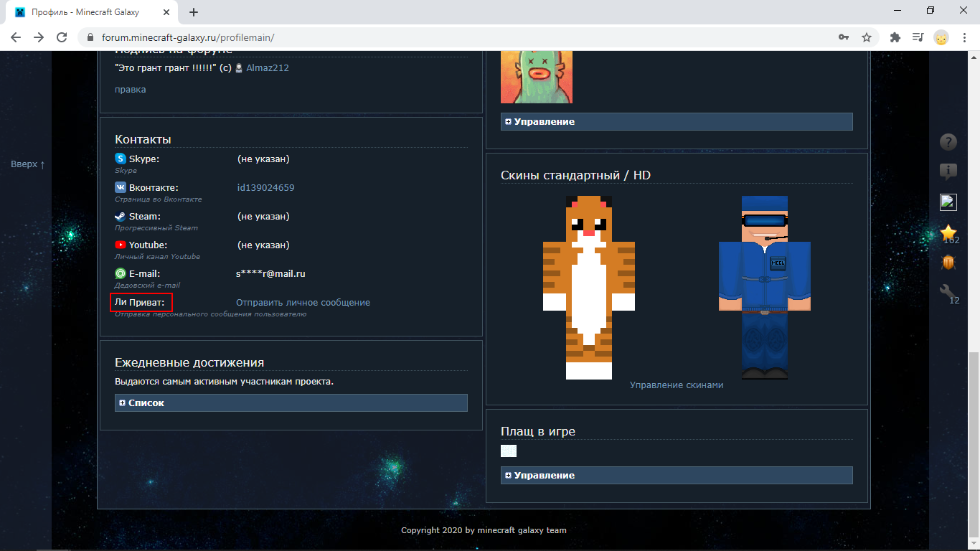
Task: Open the Chrome extensions puzzle icon
Action: coord(895,37)
